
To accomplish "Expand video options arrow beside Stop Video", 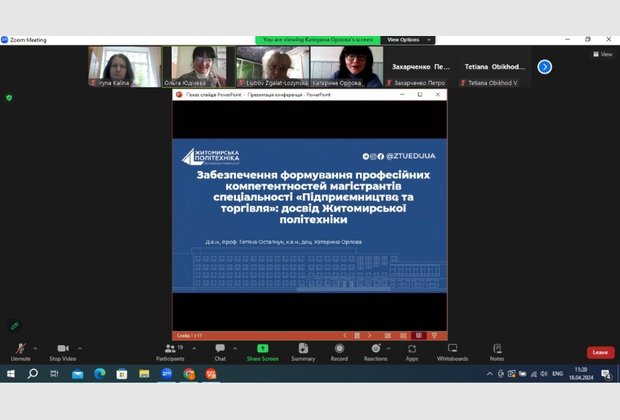I will (78, 348).
